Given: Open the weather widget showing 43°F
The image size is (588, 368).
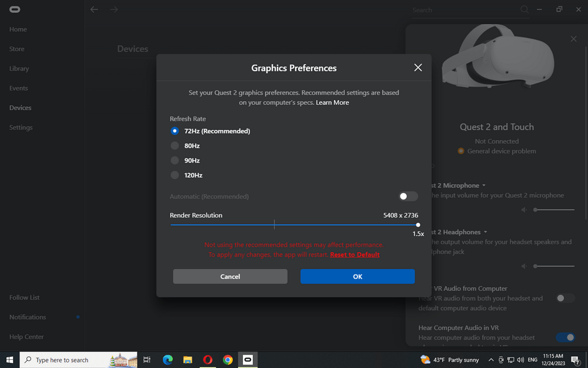Looking at the screenshot, I should (x=450, y=360).
